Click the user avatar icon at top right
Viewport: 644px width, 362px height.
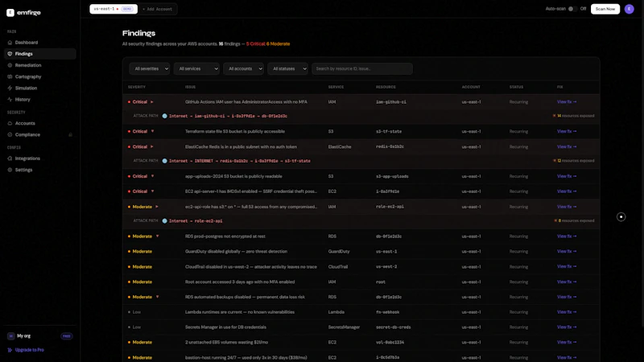(x=629, y=9)
